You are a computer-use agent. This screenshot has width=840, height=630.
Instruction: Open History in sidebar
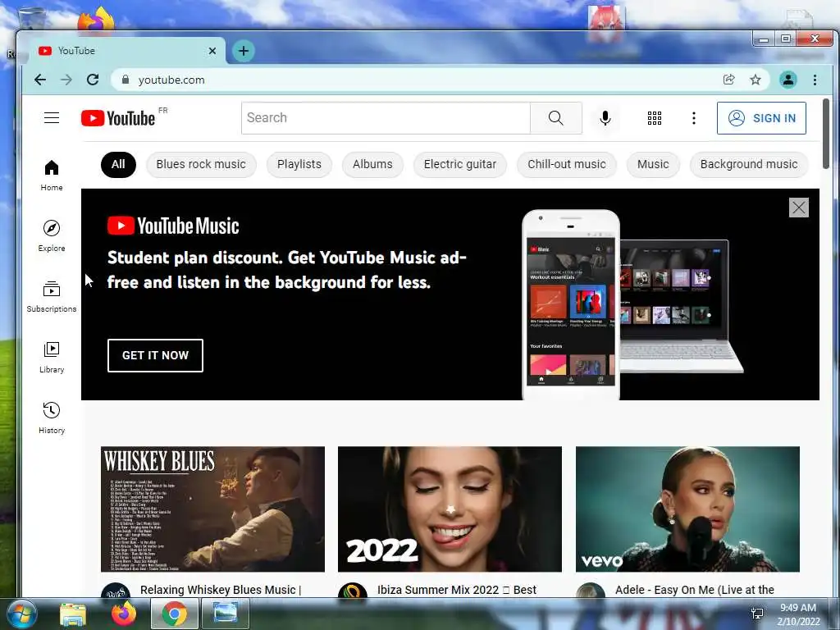(52, 418)
